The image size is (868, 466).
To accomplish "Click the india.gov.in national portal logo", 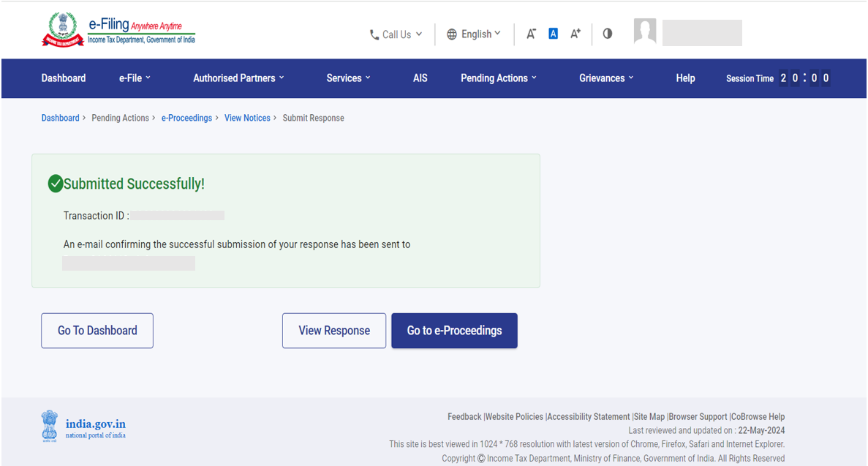I will pos(83,425).
